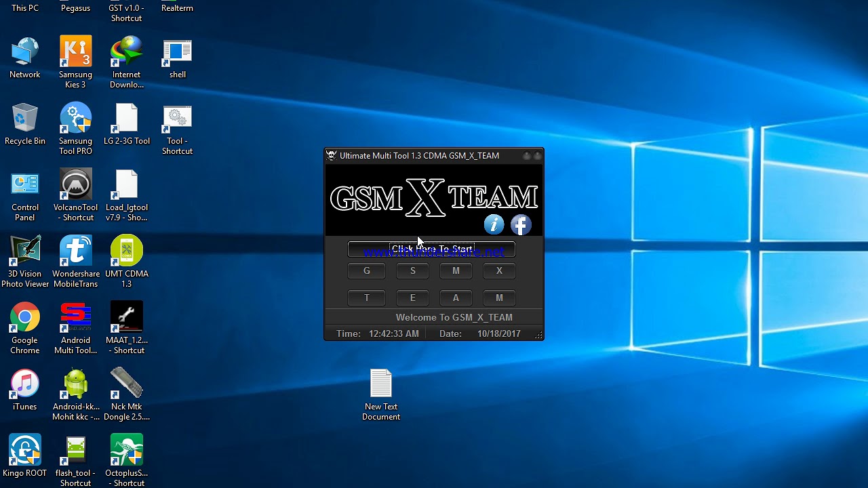Screen dimensions: 868x488
Task: Select the Google Chrome icon
Action: coord(25,328)
